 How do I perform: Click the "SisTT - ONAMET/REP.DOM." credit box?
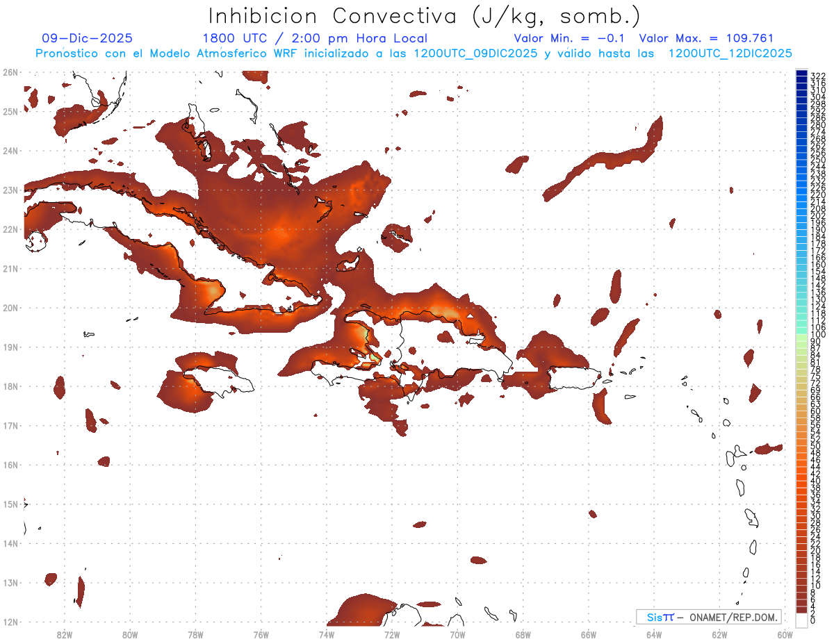(x=709, y=617)
